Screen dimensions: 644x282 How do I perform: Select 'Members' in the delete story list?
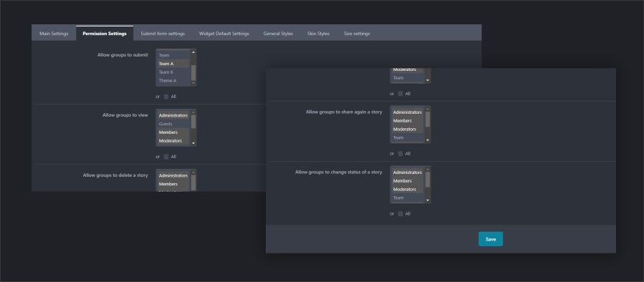click(173, 184)
